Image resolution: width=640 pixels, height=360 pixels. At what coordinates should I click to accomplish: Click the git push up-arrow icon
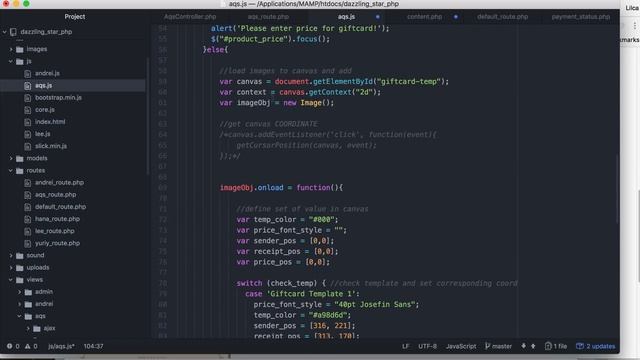tap(533, 346)
